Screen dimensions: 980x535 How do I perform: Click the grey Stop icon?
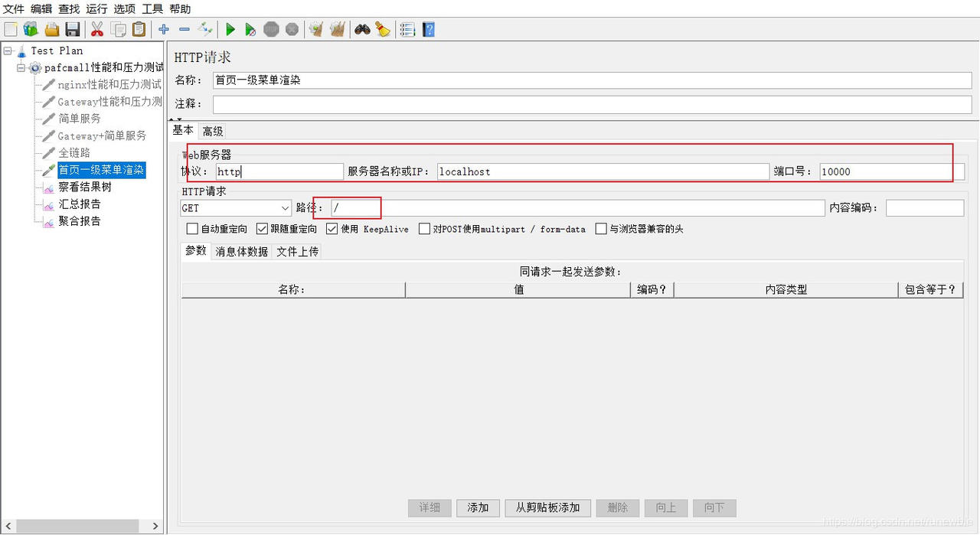tap(271, 29)
